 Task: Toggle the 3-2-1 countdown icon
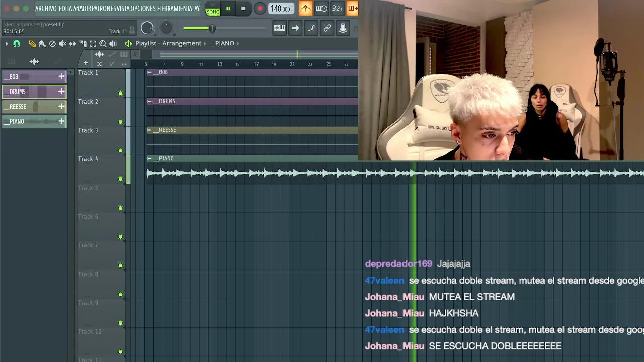[337, 8]
